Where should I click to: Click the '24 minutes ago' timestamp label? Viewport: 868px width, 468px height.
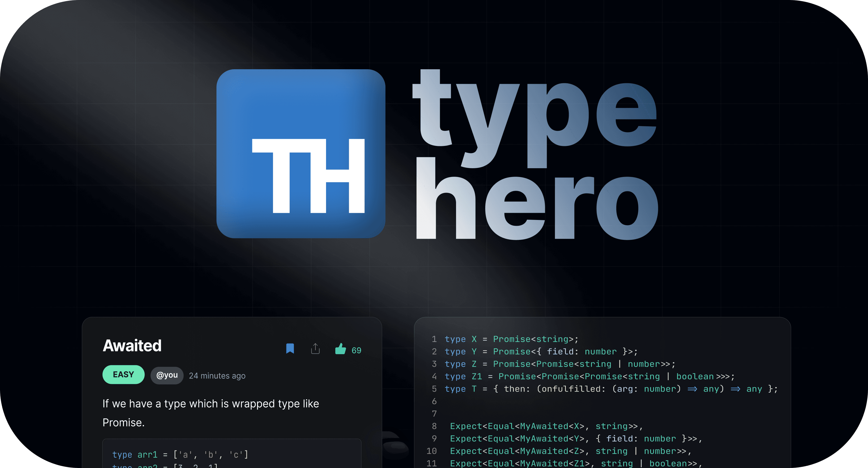coord(218,375)
